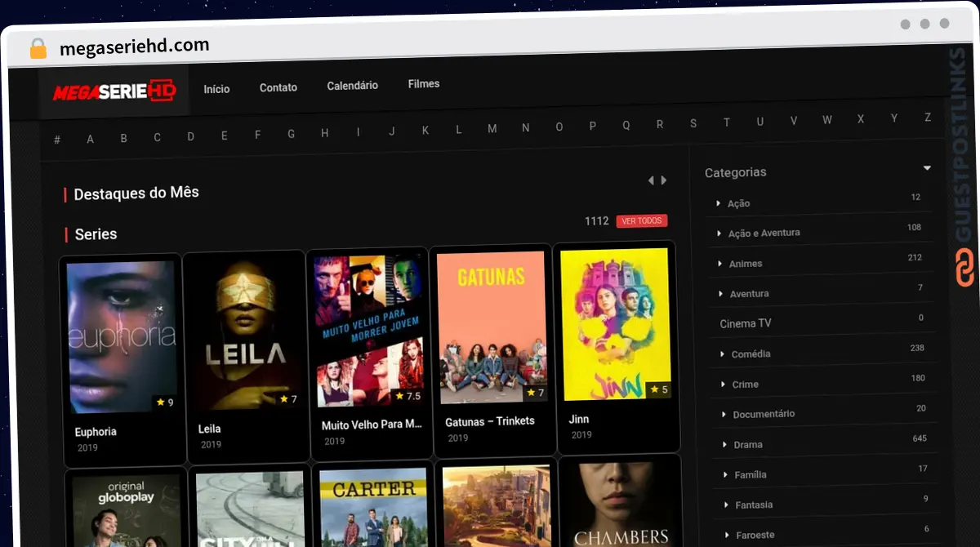Click the padlock icon in address bar
Image resolution: width=980 pixels, height=547 pixels.
pos(38,48)
